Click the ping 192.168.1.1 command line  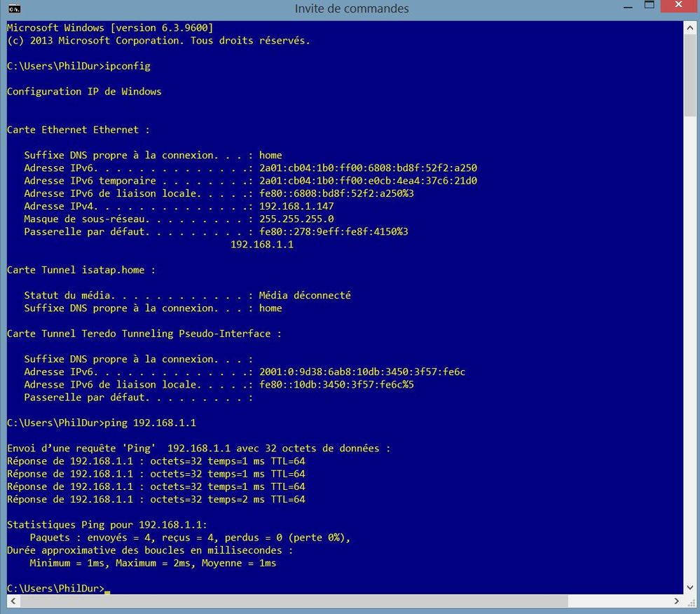click(149, 423)
